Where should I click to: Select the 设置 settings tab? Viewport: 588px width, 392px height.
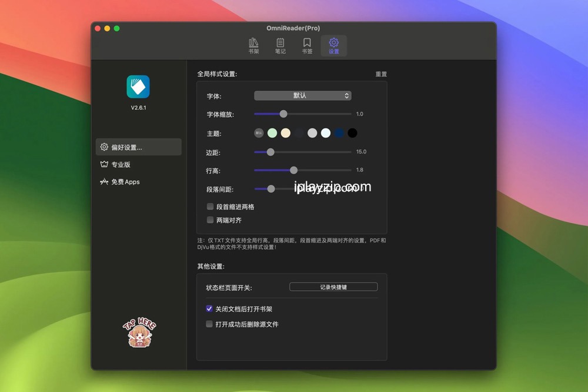[x=334, y=46]
